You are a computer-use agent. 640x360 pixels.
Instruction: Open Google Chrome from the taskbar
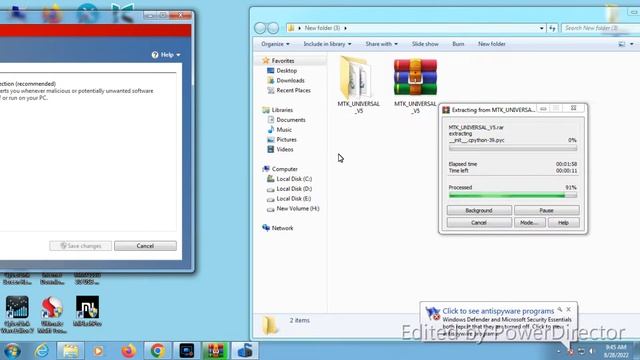pyautogui.click(x=158, y=351)
